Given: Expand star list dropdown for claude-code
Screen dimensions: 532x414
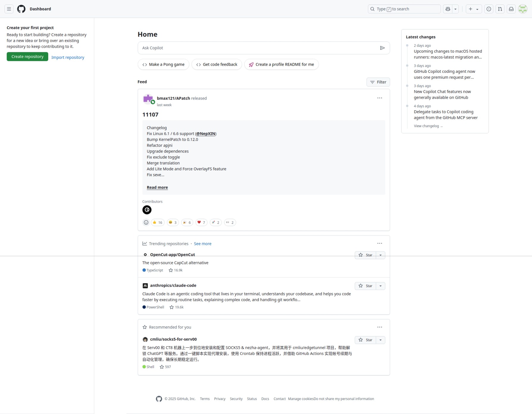Looking at the screenshot, I should click(x=381, y=286).
